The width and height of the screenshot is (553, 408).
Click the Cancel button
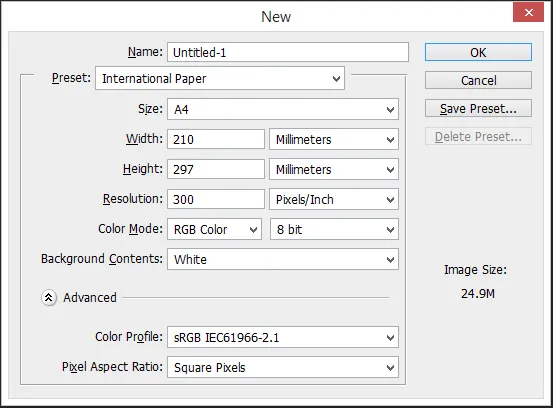coord(478,80)
